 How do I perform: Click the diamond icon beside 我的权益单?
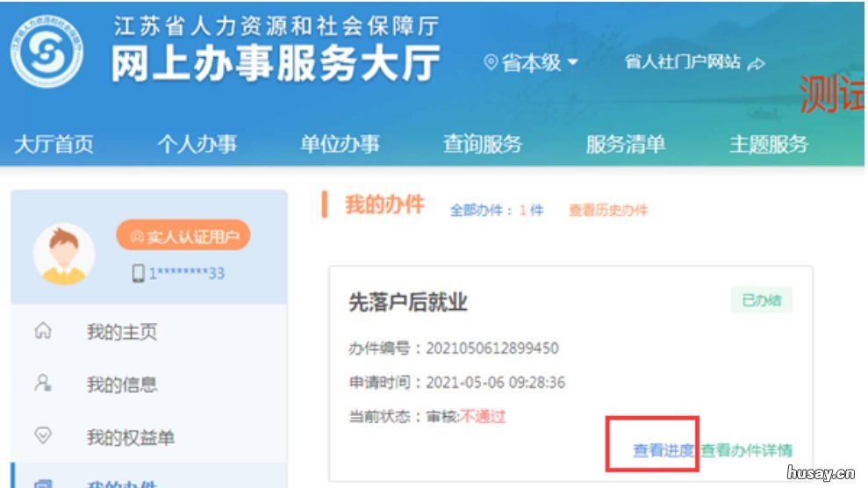coord(43,434)
